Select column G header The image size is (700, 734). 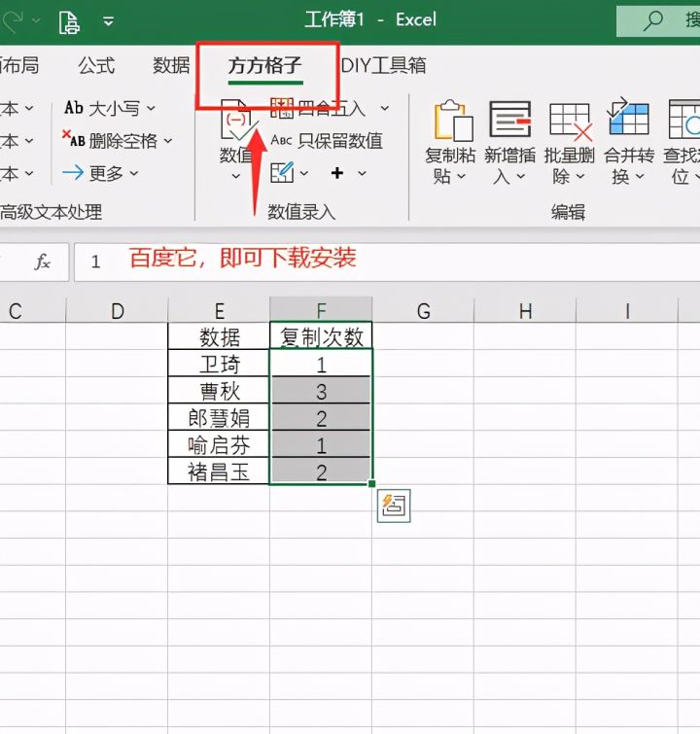[423, 310]
